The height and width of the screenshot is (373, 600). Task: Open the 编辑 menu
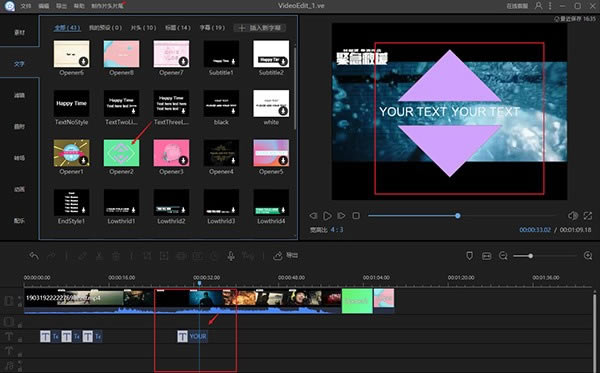click(x=44, y=6)
